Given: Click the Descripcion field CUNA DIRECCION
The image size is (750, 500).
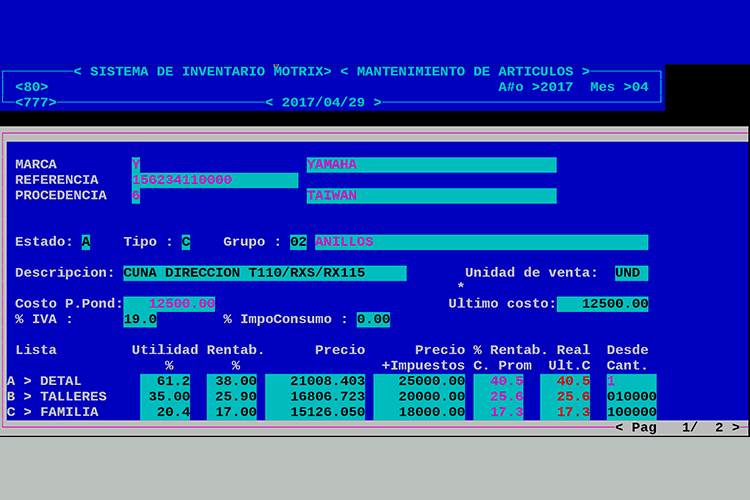Looking at the screenshot, I should 264,273.
